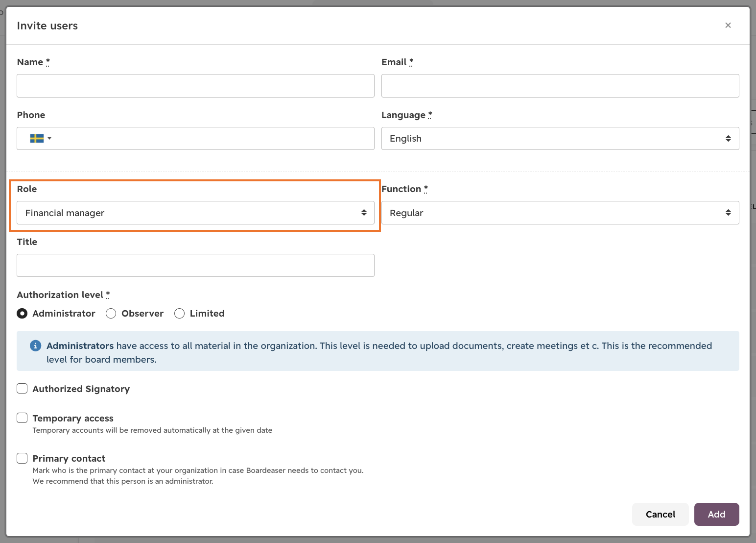Enable the Temporary access checkbox
This screenshot has height=543, width=756.
[x=22, y=418]
